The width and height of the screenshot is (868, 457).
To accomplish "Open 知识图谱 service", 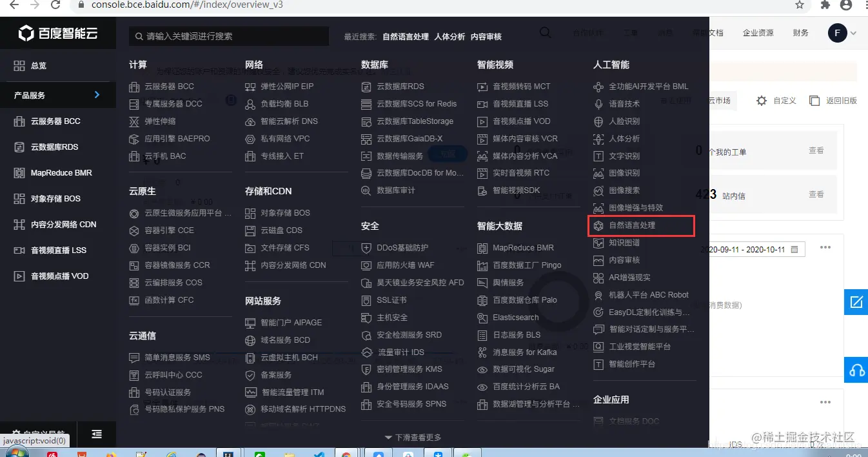I will coord(625,243).
